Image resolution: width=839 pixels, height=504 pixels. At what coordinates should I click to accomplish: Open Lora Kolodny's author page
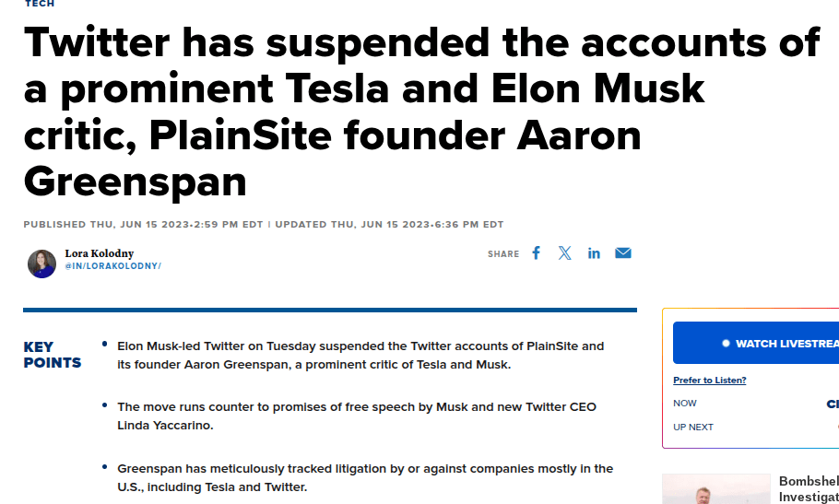point(99,253)
